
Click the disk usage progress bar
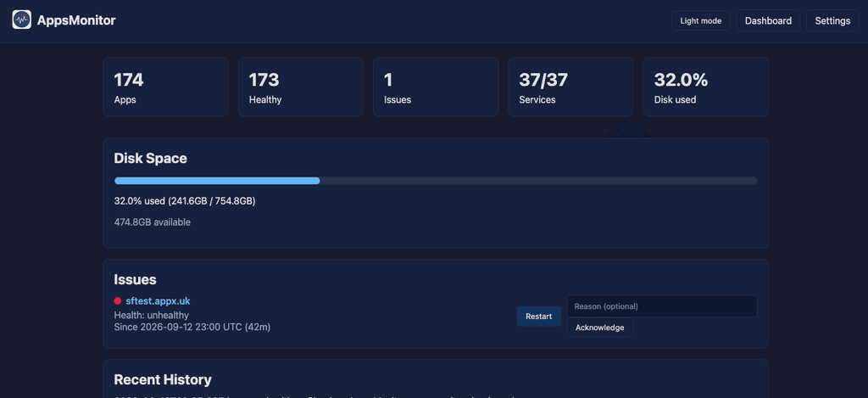pyautogui.click(x=436, y=181)
